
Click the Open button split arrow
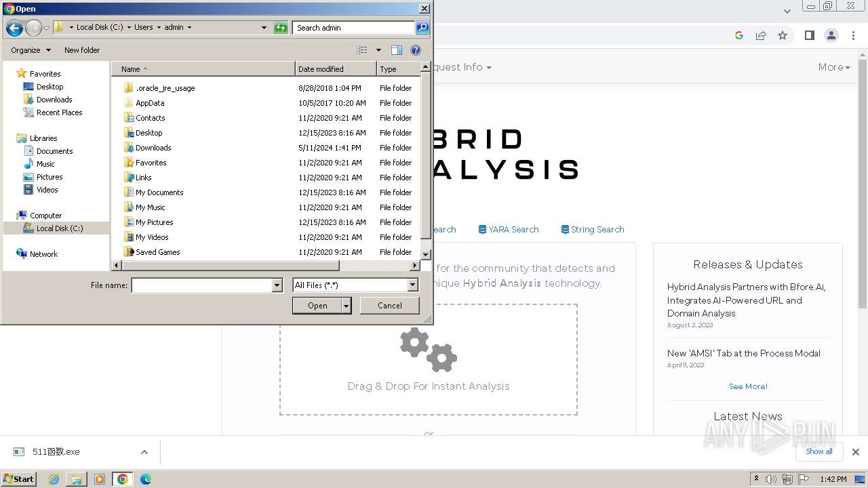pos(347,306)
